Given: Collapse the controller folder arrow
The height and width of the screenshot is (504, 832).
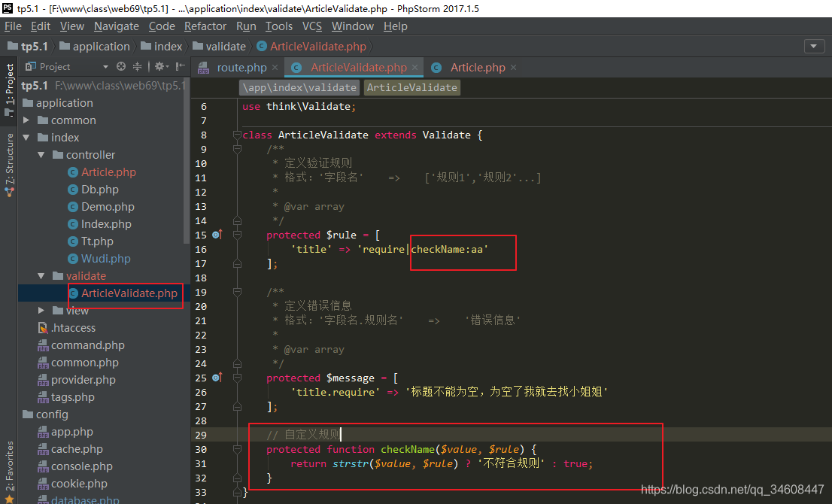Looking at the screenshot, I should (x=41, y=155).
